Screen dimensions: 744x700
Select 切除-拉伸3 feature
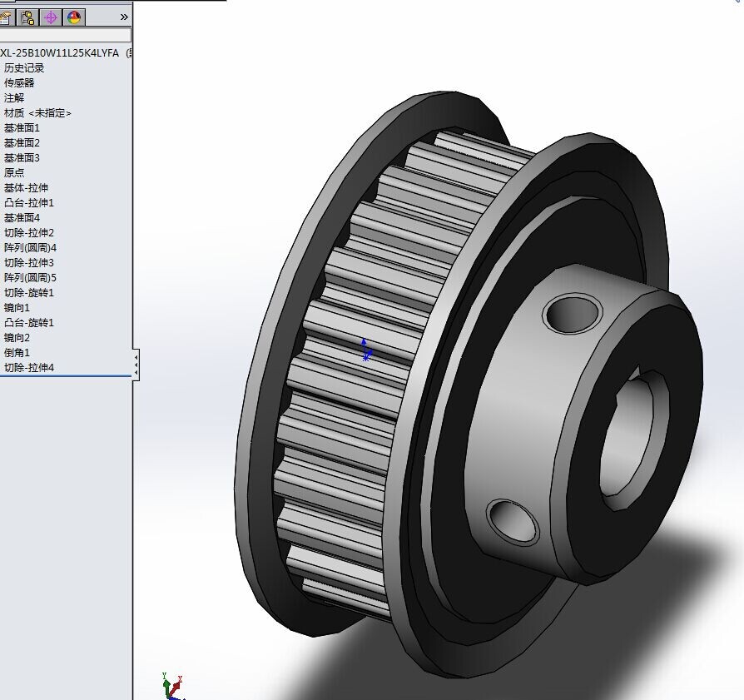[x=29, y=263]
